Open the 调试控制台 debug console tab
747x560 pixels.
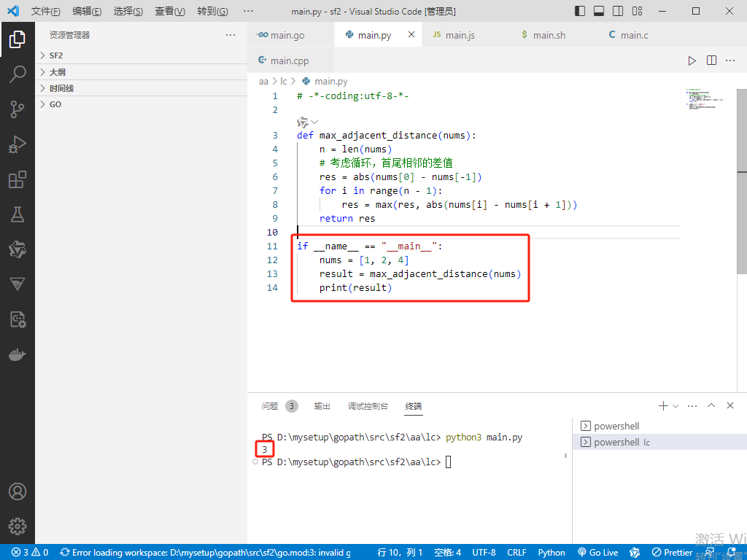pyautogui.click(x=368, y=406)
